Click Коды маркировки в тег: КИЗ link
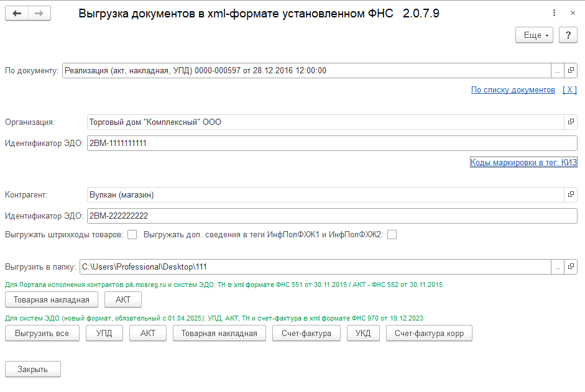585x392 pixels. 523,162
